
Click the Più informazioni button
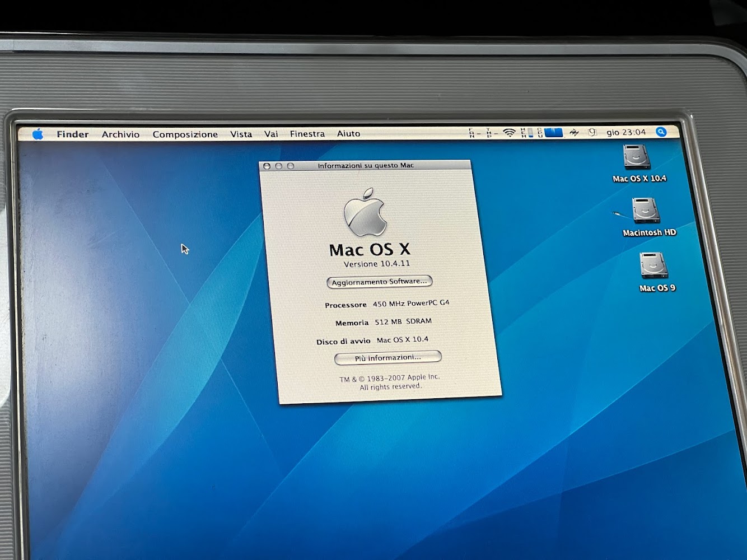click(387, 357)
